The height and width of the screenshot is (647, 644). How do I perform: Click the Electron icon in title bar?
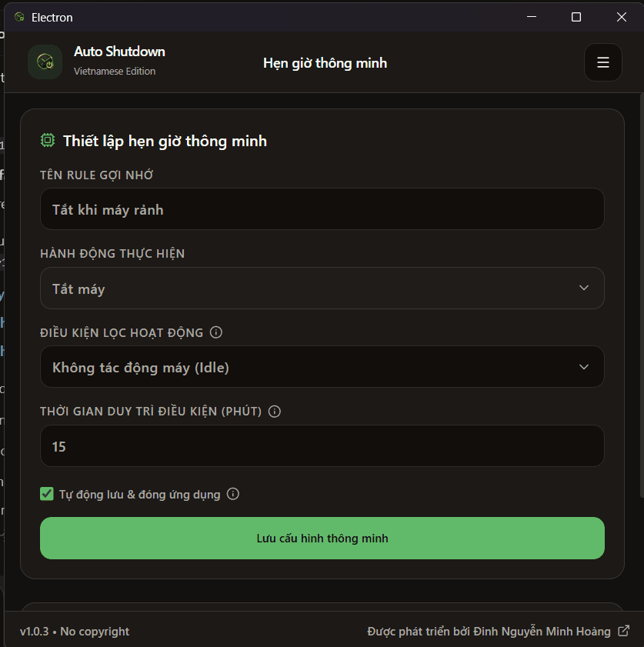coord(19,17)
